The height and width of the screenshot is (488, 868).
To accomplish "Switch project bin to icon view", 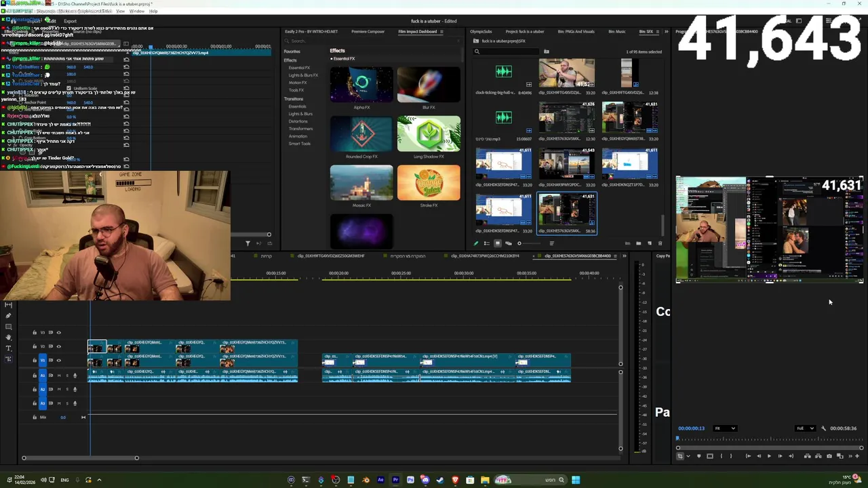I will [497, 243].
